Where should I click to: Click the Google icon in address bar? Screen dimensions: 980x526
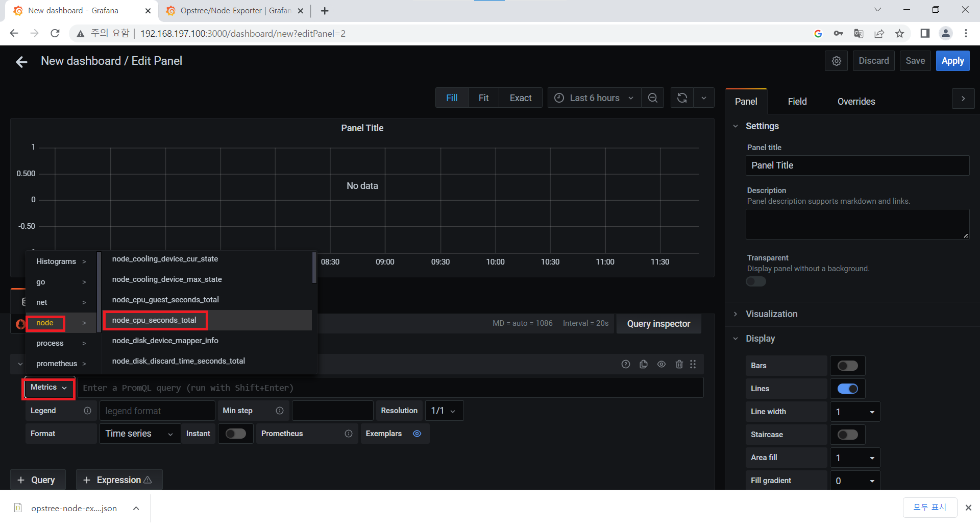818,33
